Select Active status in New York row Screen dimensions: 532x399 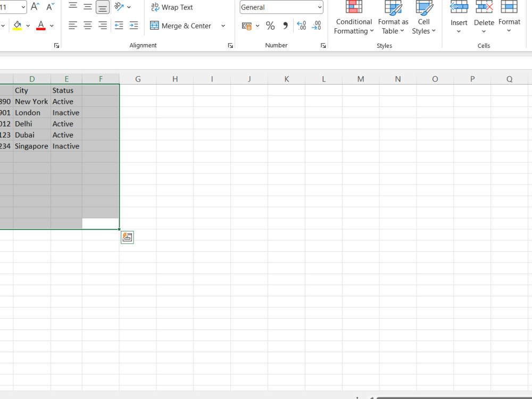[x=66, y=102]
